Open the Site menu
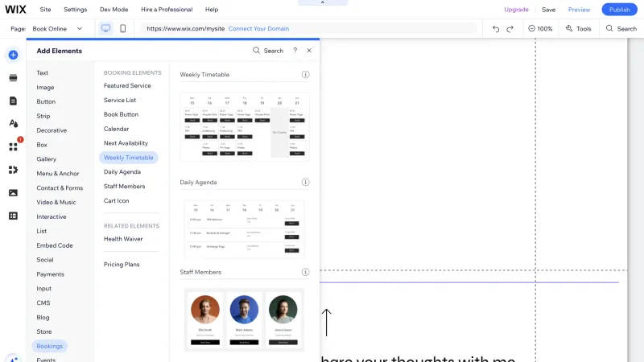The image size is (644, 362). [45, 10]
